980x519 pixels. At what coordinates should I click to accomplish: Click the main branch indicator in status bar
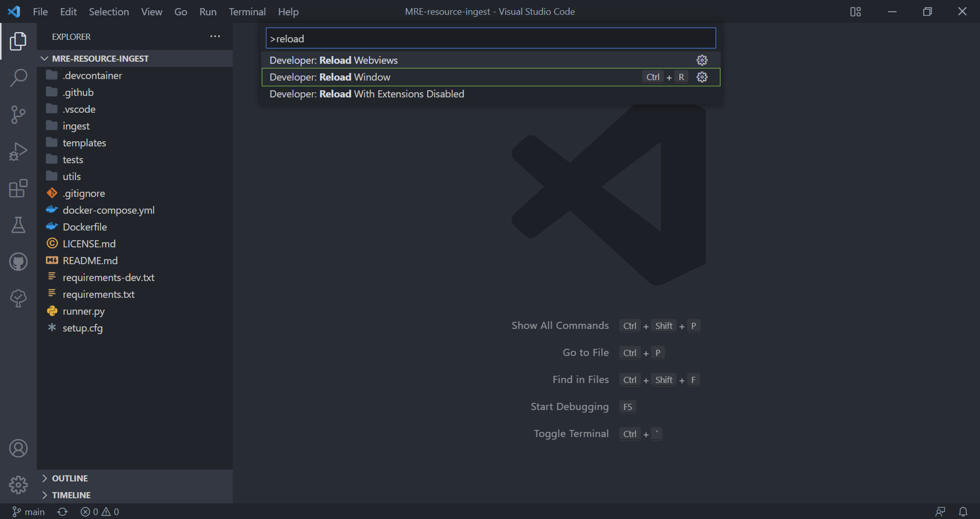(x=29, y=512)
